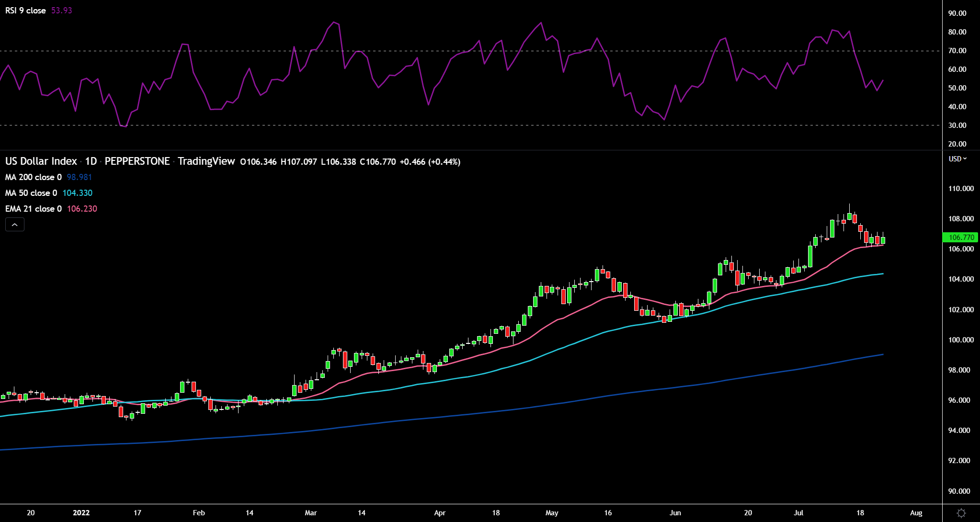Select the MA 200 close legend
Image resolution: width=980 pixels, height=522 pixels.
(x=34, y=177)
